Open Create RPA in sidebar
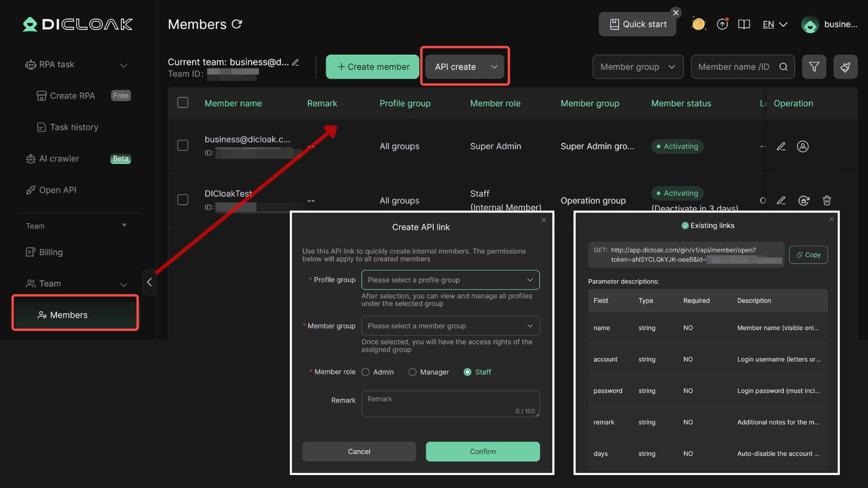 [x=72, y=96]
